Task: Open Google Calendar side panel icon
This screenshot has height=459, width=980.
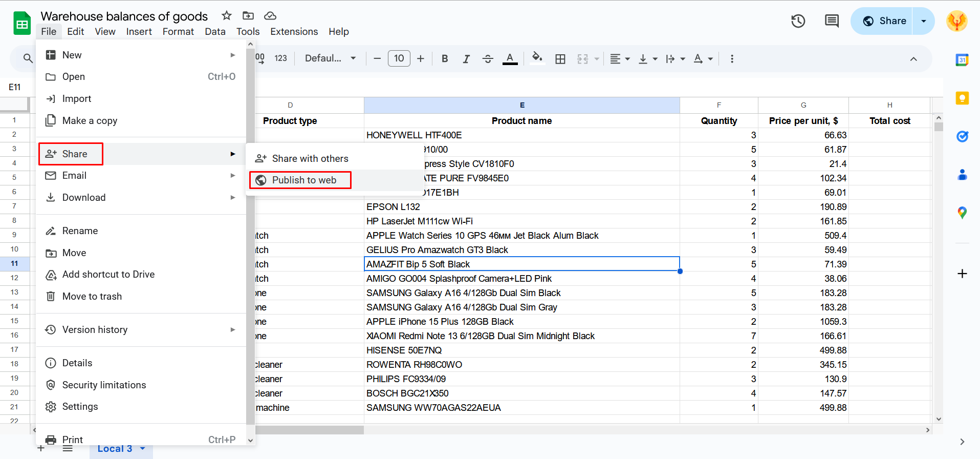Action: pos(962,59)
